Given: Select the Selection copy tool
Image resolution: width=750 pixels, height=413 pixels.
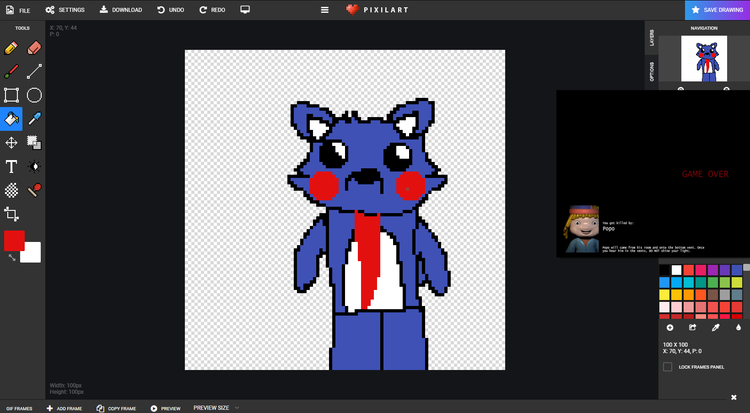Looking at the screenshot, I should click(34, 143).
